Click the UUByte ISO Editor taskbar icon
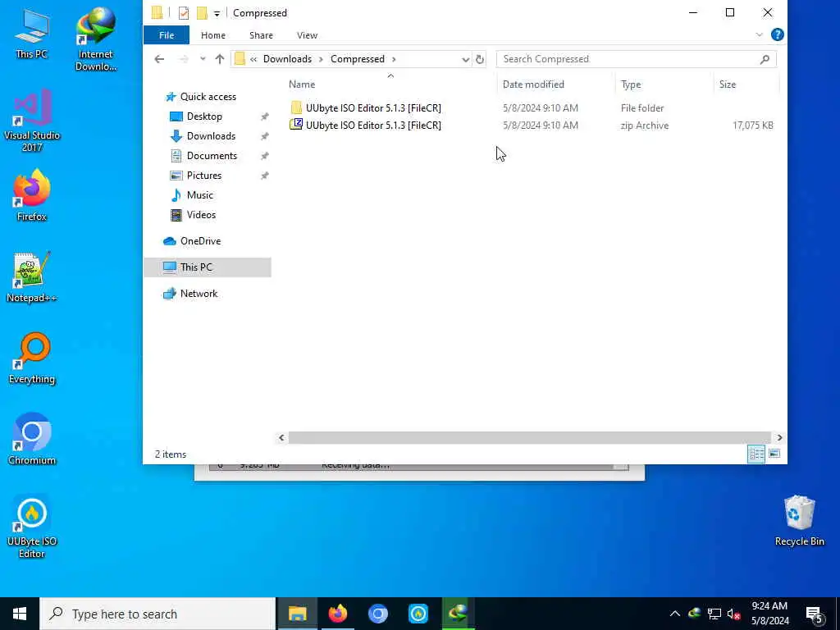Screen dimensions: 840x630 tap(418, 614)
